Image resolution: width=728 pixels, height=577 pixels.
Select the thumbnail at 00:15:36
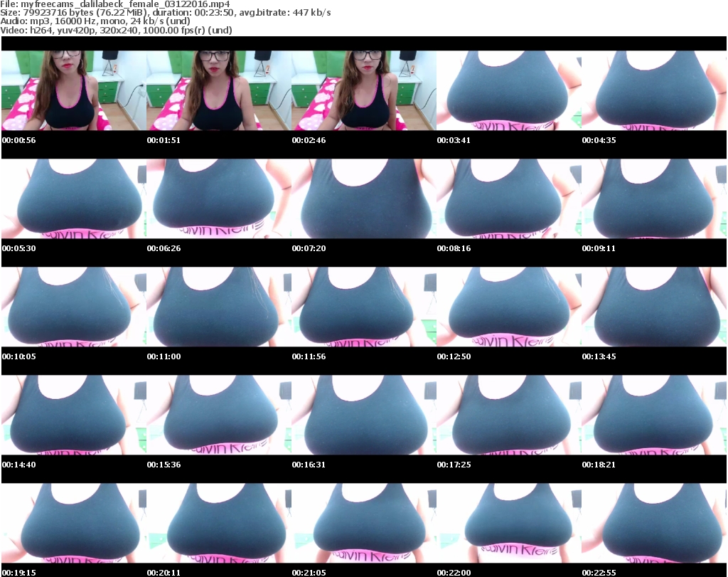click(219, 415)
